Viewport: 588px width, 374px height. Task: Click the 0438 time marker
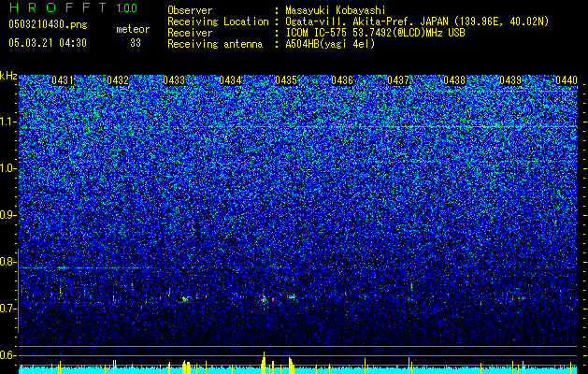(x=454, y=80)
